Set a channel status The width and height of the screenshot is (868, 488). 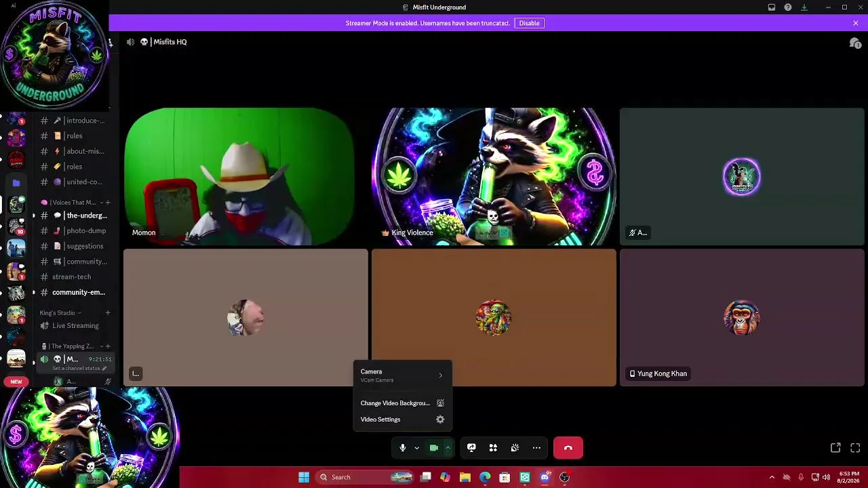[79, 368]
